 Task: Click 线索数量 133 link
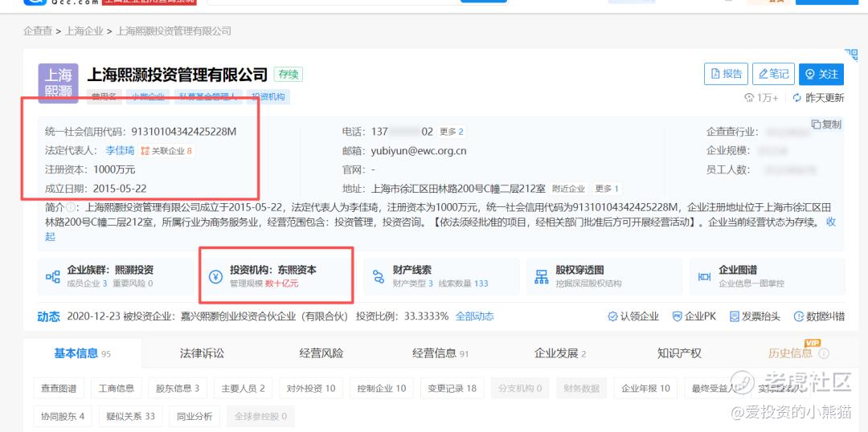tap(464, 283)
